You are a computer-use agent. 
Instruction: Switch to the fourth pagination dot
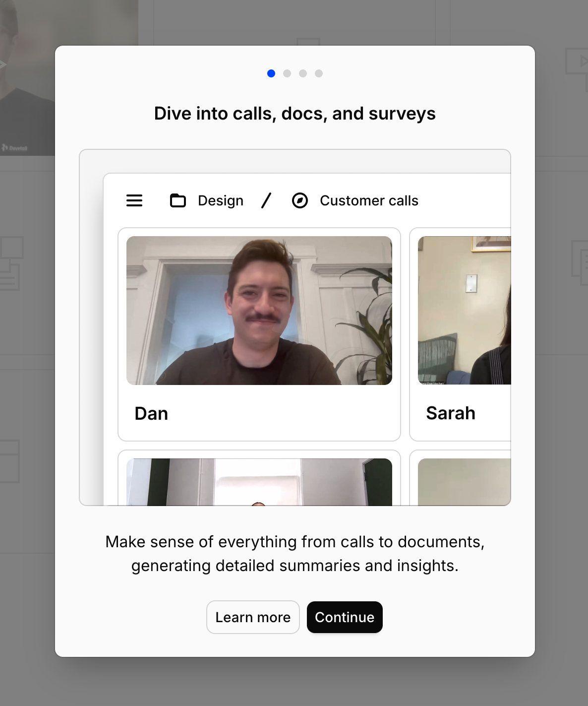[319, 73]
